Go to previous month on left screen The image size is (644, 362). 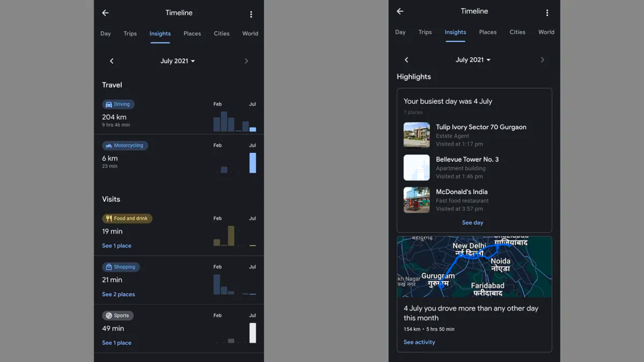coord(112,61)
